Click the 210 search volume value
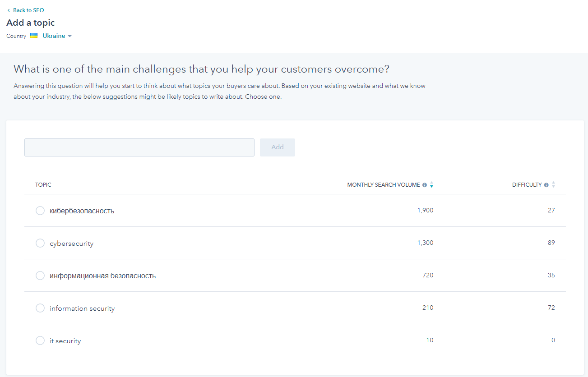This screenshot has width=588, height=377. [428, 308]
